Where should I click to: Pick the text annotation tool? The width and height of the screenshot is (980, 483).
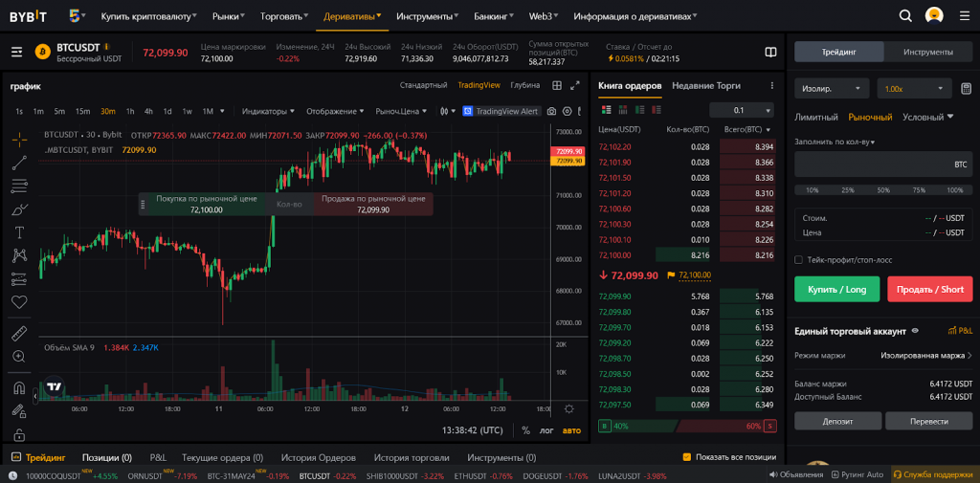[19, 231]
